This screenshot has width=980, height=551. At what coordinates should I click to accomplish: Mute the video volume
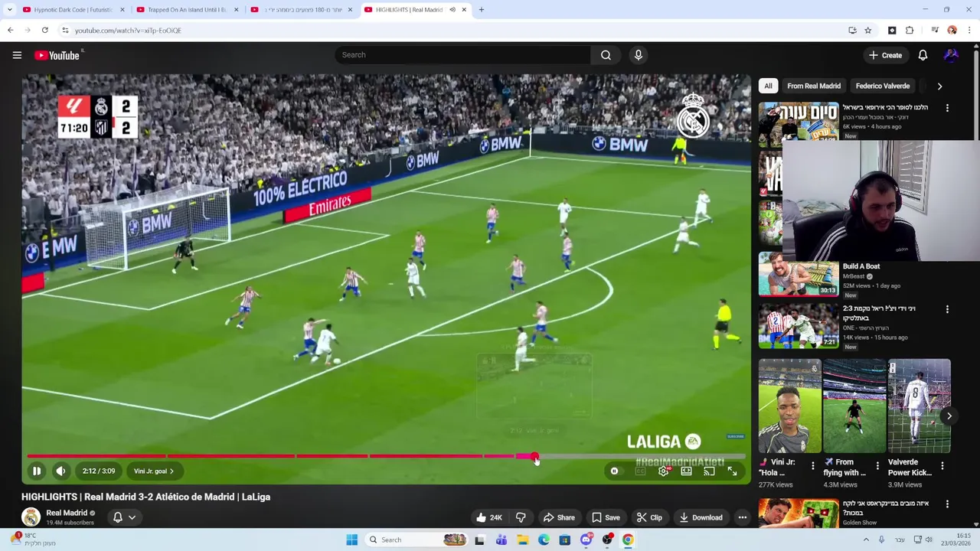point(60,471)
